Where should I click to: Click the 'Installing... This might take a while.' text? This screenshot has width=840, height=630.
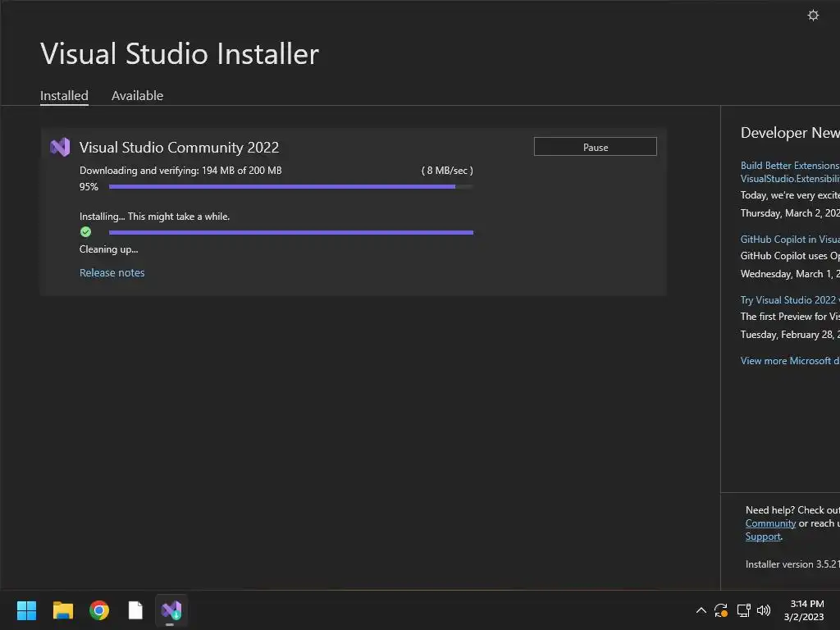click(155, 217)
